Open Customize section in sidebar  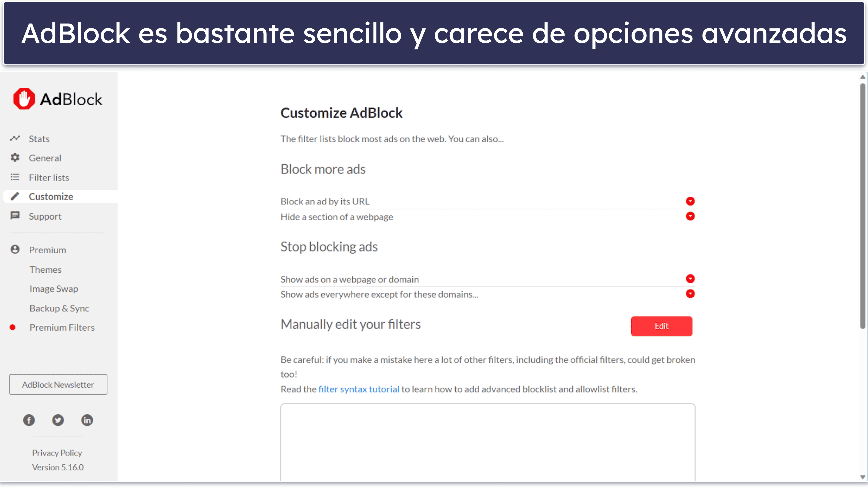tap(51, 196)
